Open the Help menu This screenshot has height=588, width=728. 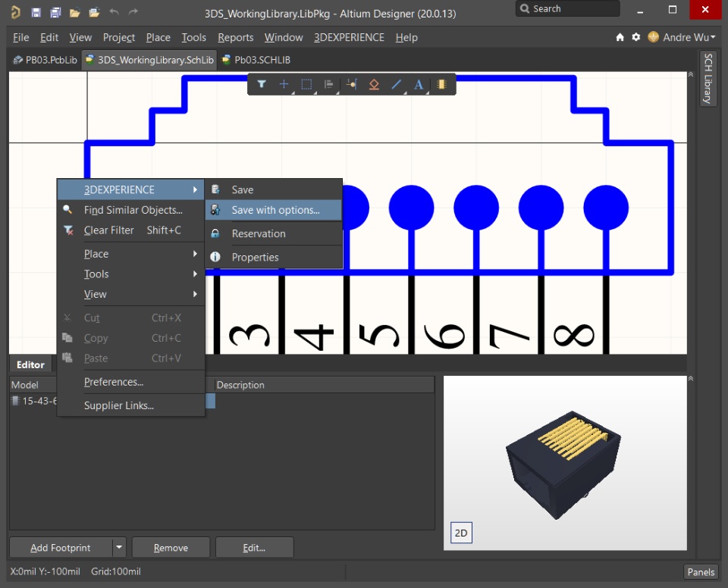coord(406,37)
